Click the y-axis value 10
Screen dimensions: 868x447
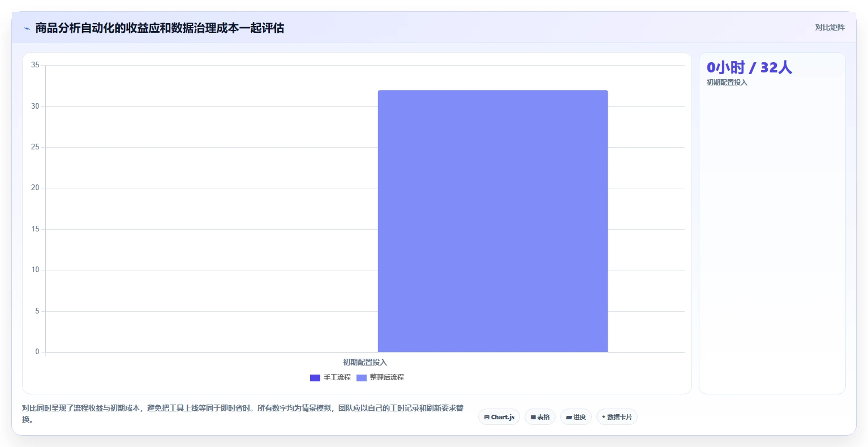35,270
